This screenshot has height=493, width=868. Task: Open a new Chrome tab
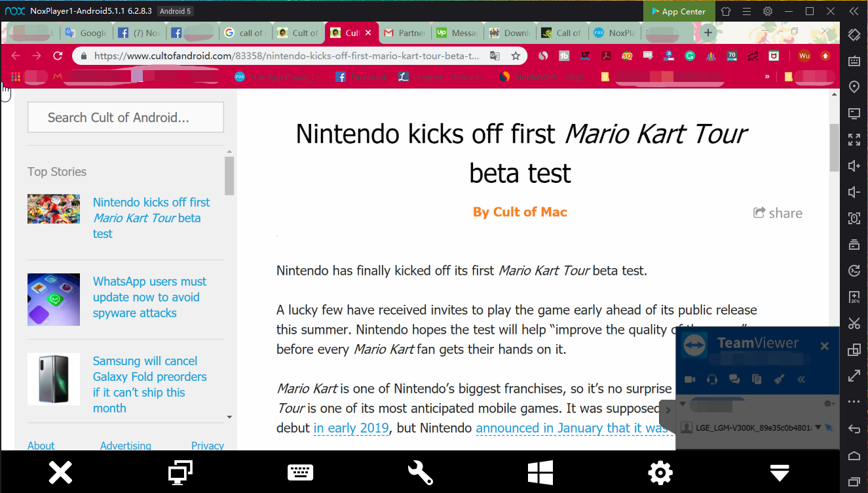pyautogui.click(x=708, y=32)
